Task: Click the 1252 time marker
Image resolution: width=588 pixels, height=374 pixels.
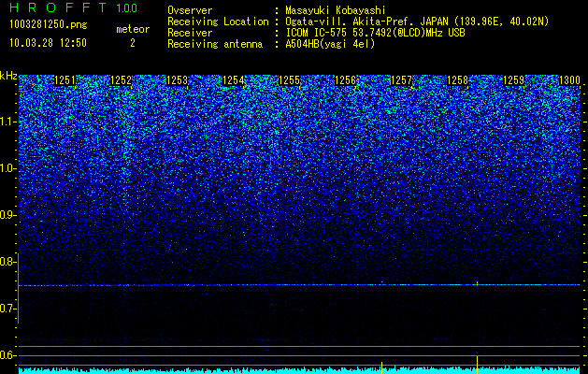Action: click(122, 80)
